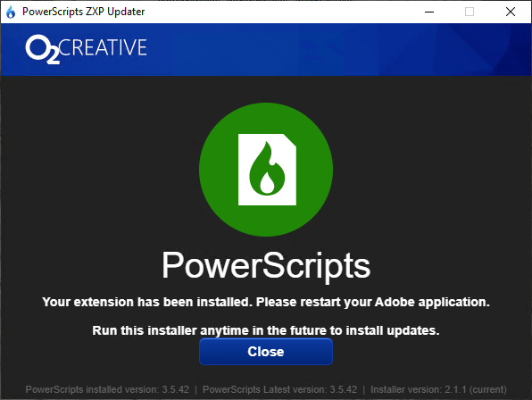Dismiss the installer using the blue Close button
The height and width of the screenshot is (400, 532).
266,352
